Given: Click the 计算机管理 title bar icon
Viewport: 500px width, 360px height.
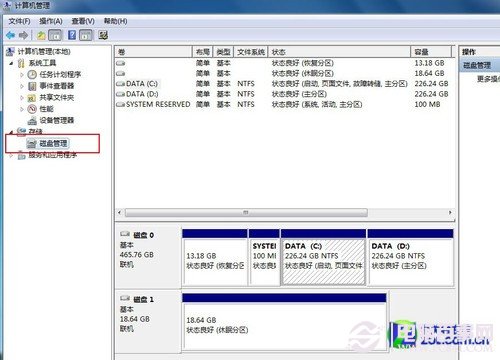Looking at the screenshot, I should tap(7, 5).
